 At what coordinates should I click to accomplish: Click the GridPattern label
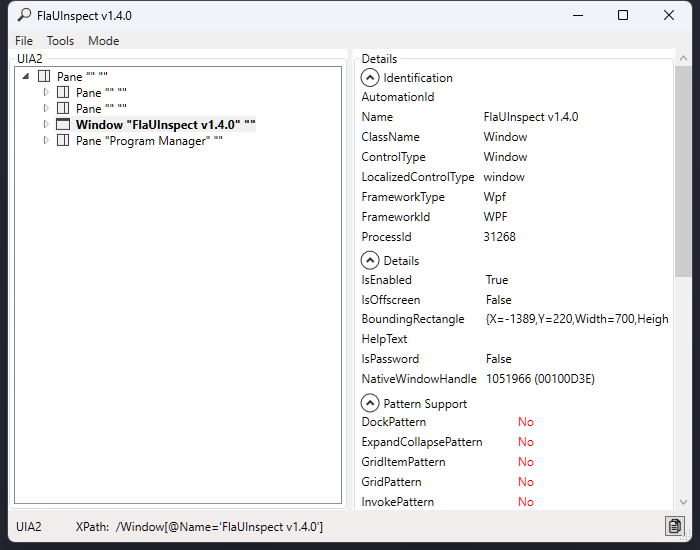coord(392,482)
